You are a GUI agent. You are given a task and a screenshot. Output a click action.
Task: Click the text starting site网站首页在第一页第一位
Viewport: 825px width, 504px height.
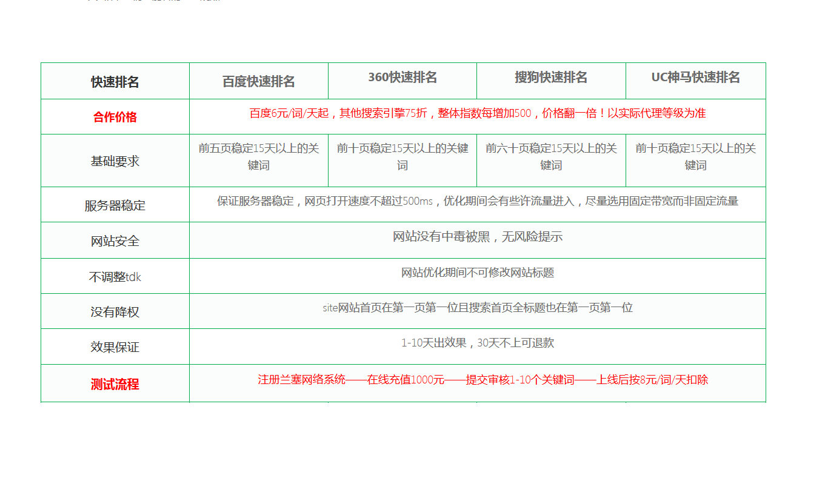[478, 308]
